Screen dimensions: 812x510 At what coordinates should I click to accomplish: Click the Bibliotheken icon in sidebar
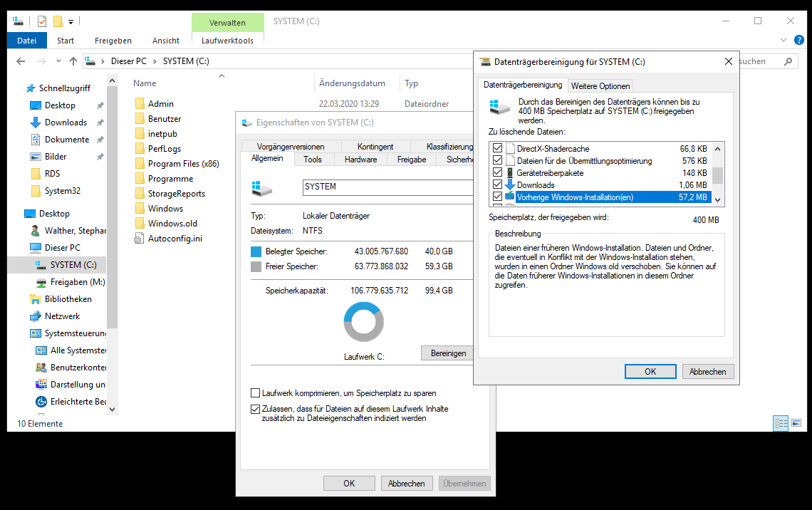click(36, 298)
